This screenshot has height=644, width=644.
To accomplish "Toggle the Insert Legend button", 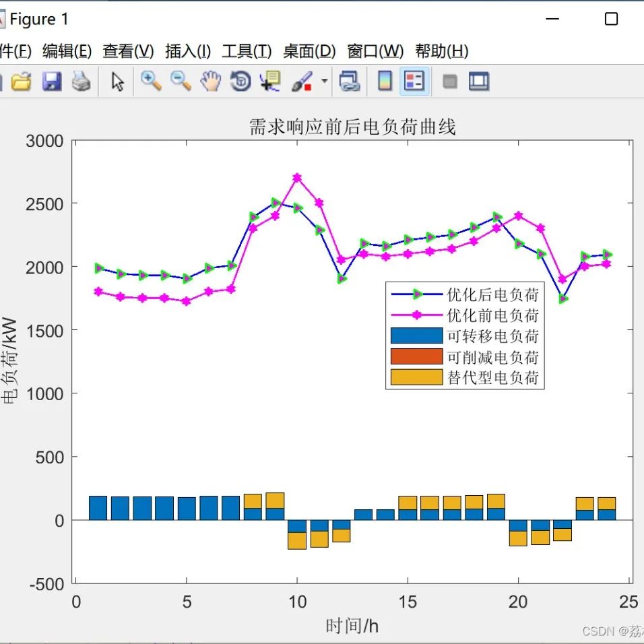I will click(x=414, y=81).
